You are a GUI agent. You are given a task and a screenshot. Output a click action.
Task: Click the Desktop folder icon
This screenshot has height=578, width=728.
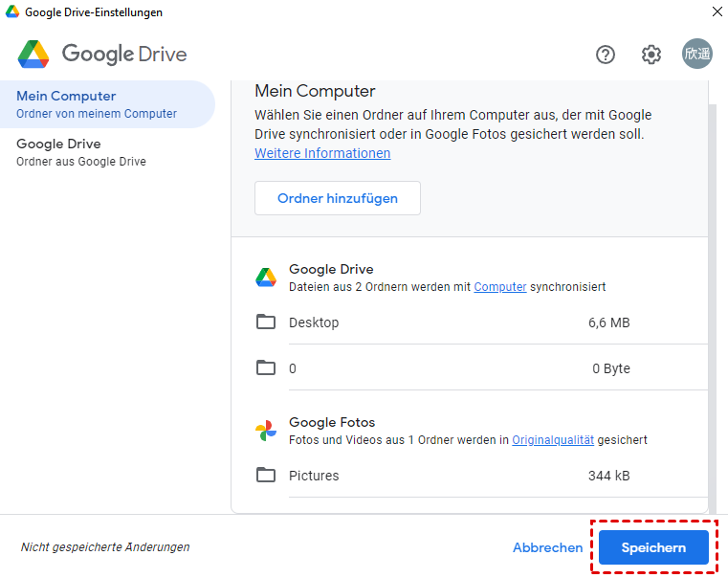(266, 322)
